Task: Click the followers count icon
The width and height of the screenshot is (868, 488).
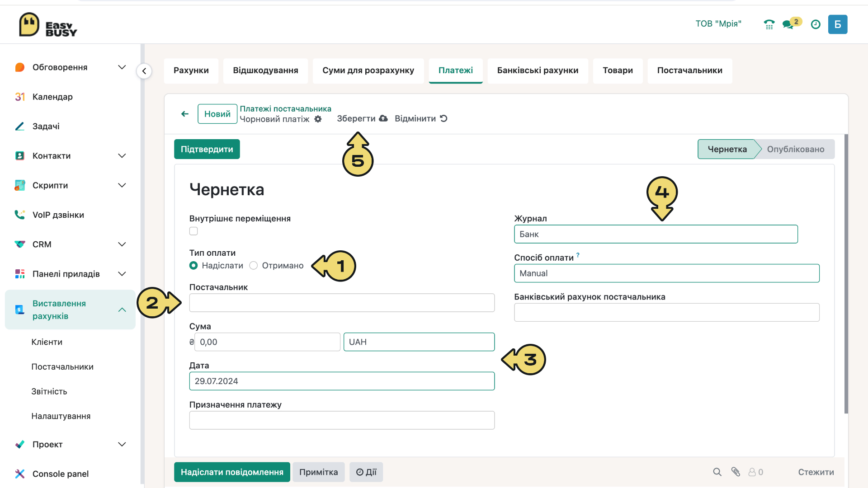Action: (755, 472)
